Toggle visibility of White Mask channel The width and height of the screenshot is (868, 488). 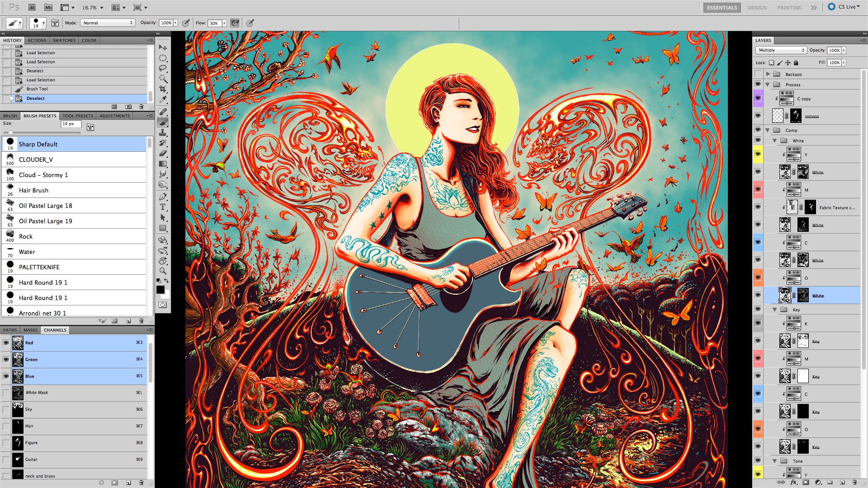click(6, 393)
